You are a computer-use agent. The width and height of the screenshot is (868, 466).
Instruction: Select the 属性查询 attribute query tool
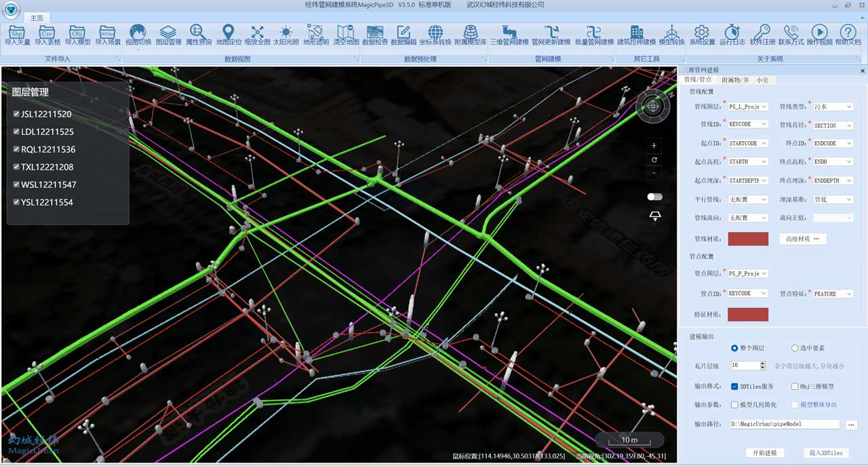[x=198, y=35]
